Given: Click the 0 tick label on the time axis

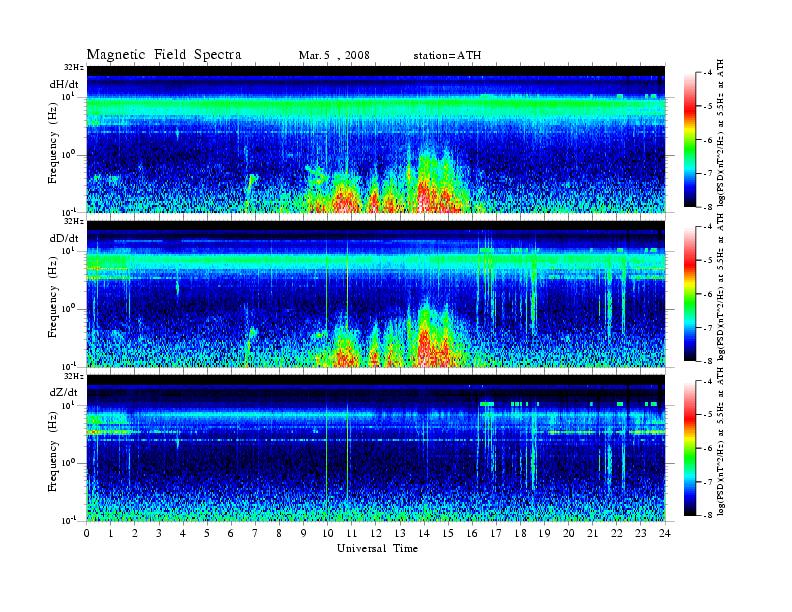Looking at the screenshot, I should click(87, 534).
